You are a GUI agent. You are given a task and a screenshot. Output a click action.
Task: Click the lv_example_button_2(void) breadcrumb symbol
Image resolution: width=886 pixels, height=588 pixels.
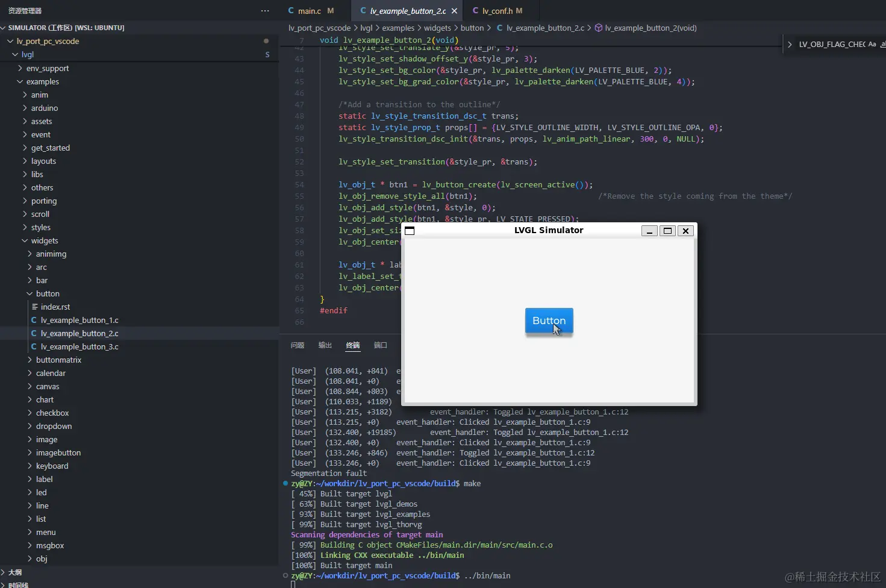coord(650,28)
